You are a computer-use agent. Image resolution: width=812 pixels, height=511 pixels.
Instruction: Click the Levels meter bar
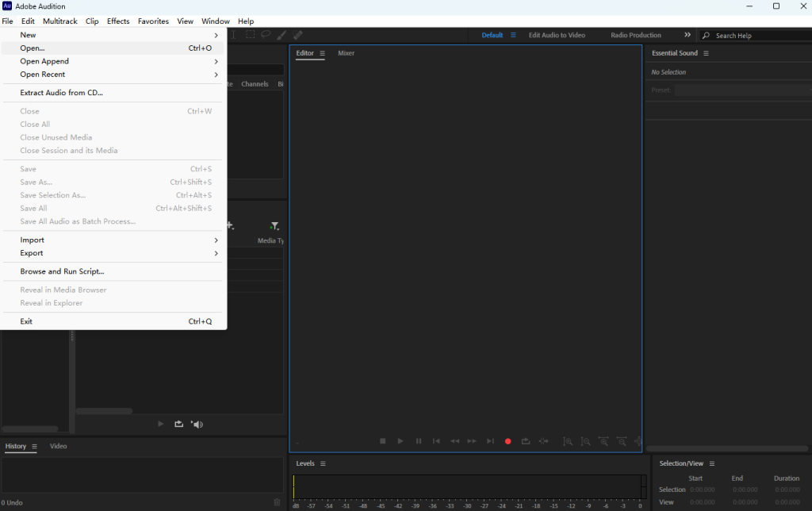click(x=469, y=486)
